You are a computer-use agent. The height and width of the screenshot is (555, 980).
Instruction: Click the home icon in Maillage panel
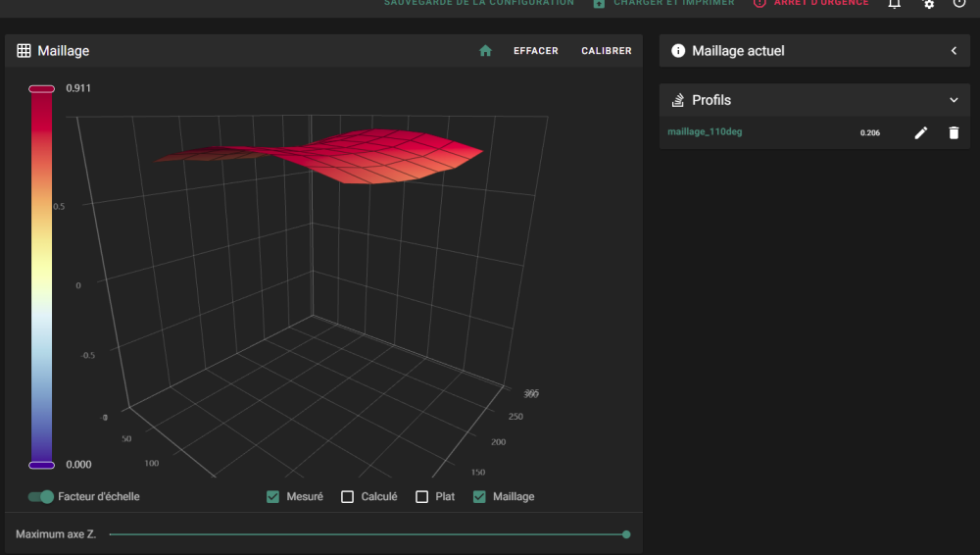point(485,51)
